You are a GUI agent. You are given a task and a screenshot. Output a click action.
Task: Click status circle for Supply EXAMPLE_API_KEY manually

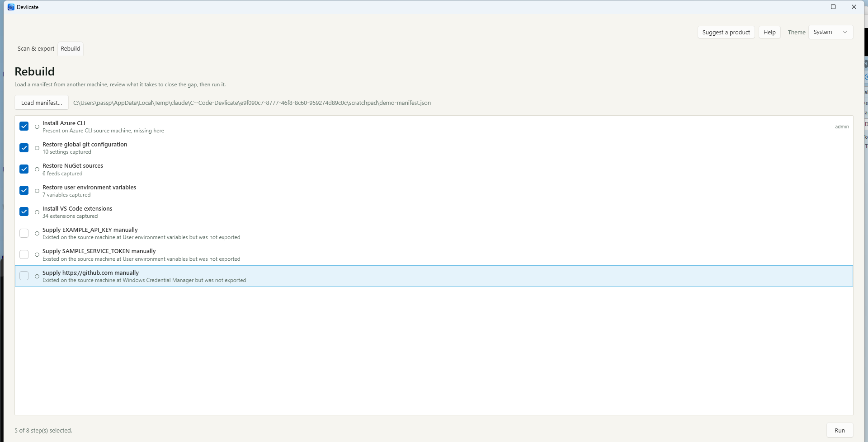tap(37, 234)
